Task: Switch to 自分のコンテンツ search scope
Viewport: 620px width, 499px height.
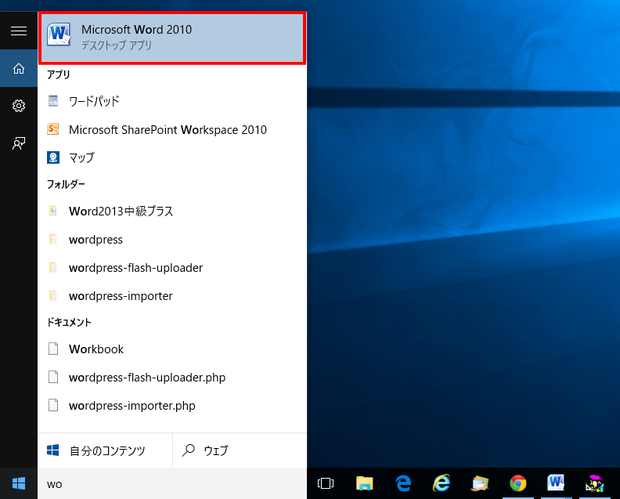Action: point(105,450)
